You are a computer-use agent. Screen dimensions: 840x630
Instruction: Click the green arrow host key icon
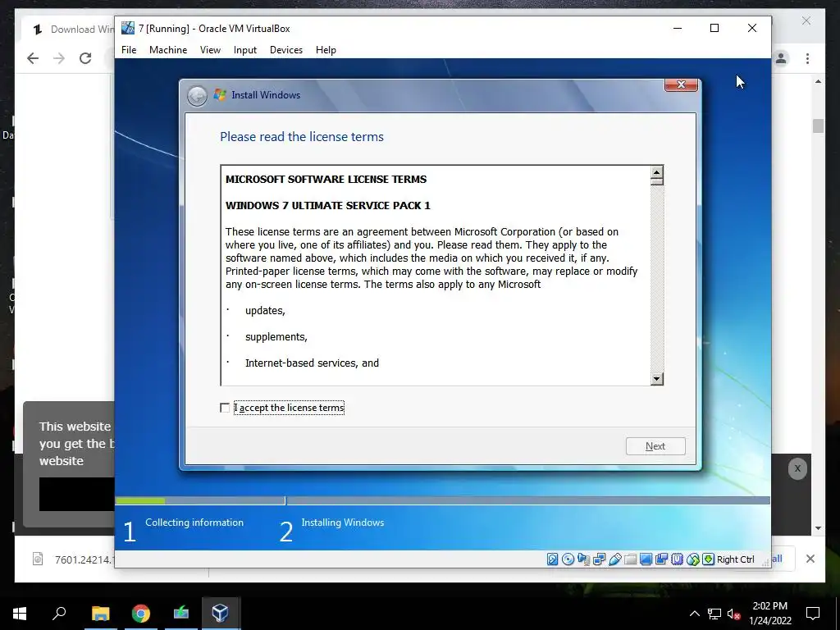point(708,559)
